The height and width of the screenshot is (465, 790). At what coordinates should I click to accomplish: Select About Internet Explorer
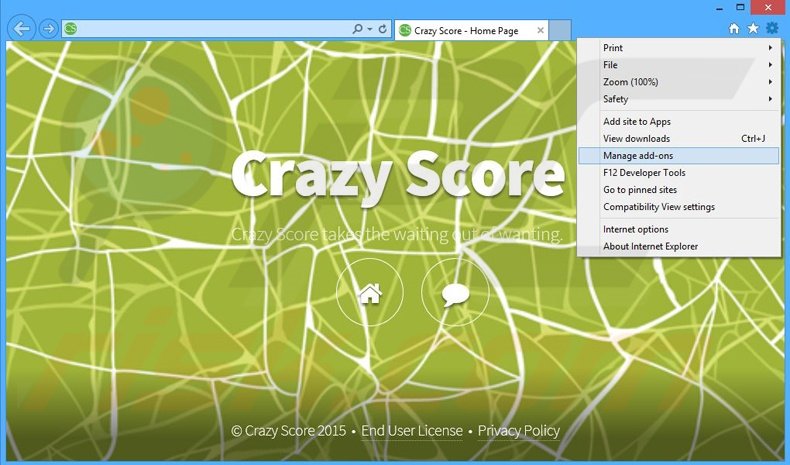coord(678,246)
